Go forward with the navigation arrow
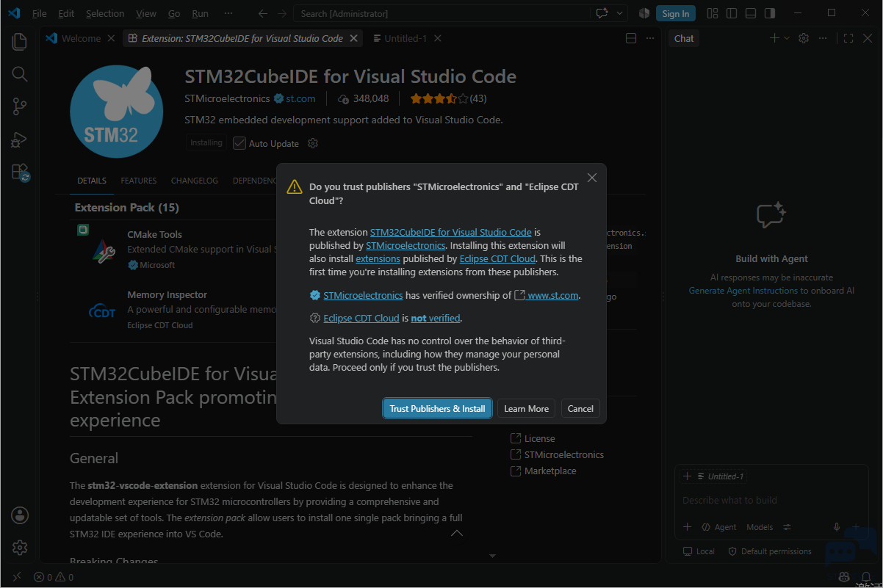Image resolution: width=883 pixels, height=588 pixels. coord(282,13)
